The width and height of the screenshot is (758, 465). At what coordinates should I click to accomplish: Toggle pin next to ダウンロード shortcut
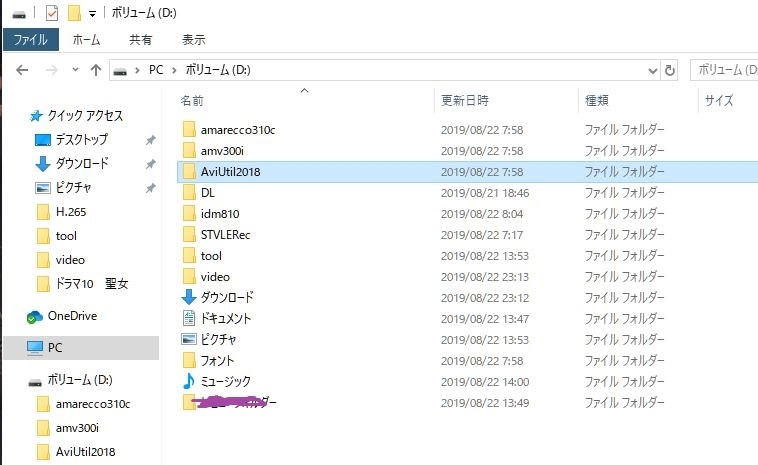click(150, 164)
